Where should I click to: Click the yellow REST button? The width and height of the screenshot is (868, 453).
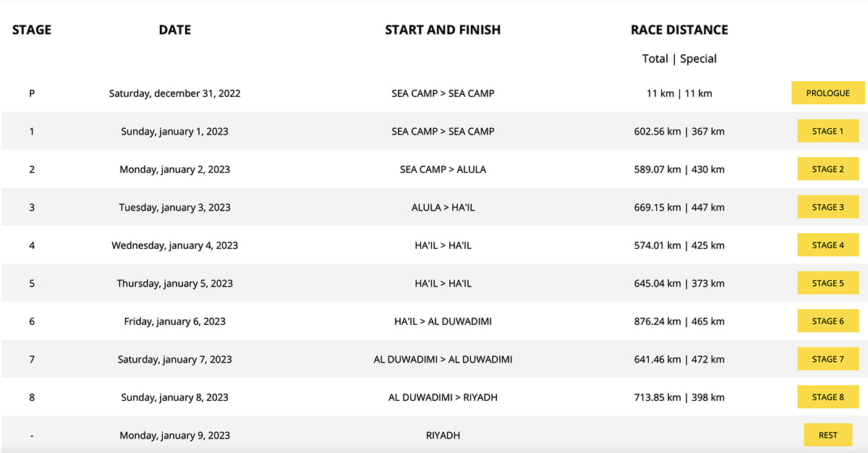coord(827,435)
